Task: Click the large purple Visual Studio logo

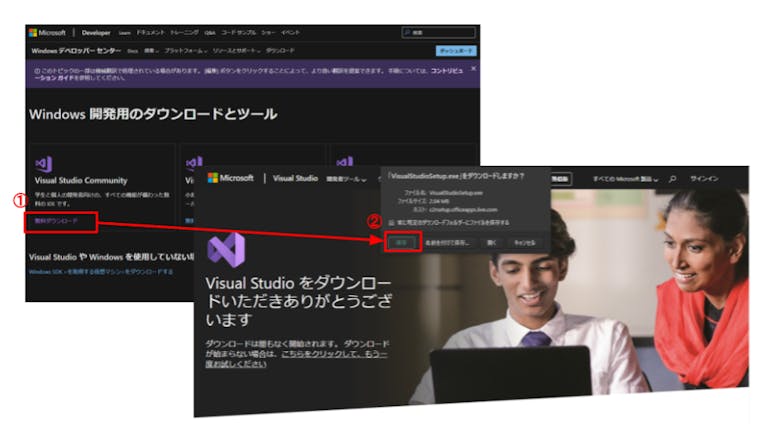Action: pos(226,250)
